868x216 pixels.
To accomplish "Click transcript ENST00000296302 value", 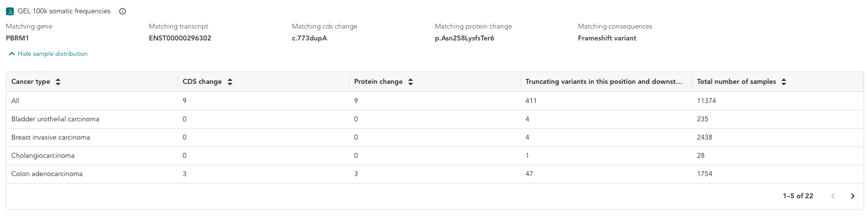I will [x=180, y=38].
